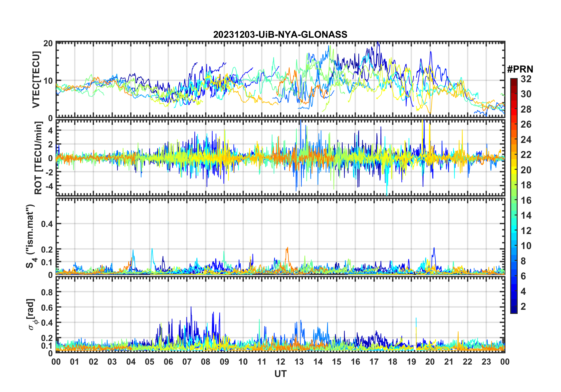561x392 pixels.
Task: Click the x-axis tick label 19
Action: coord(411,362)
